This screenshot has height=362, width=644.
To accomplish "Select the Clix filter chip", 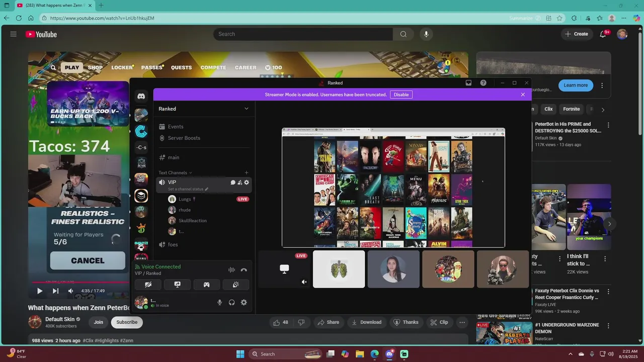I will pos(548,109).
